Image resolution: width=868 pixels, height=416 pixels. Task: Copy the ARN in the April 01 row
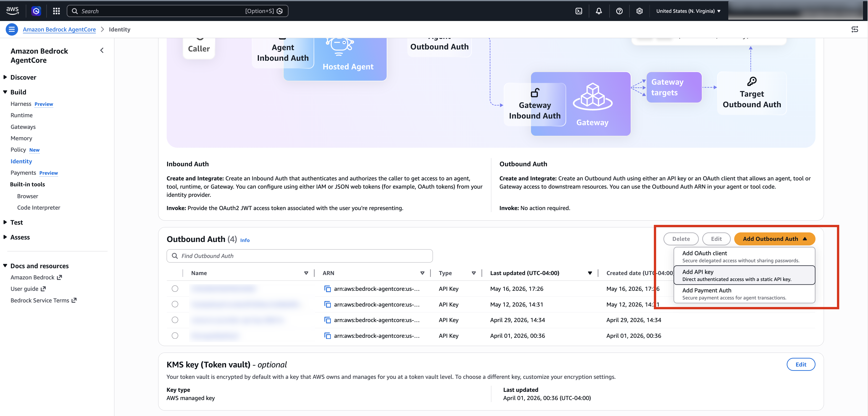point(327,335)
